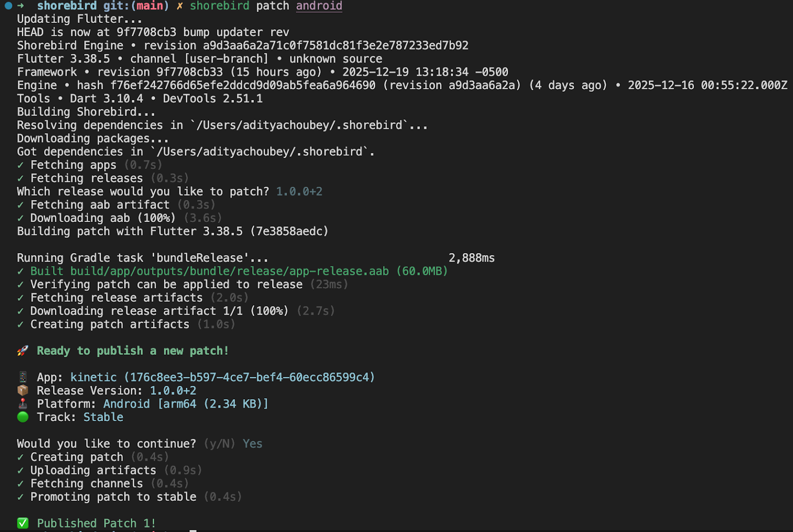Click '1.0.0+2' on the Release Version line
This screenshot has height=532, width=793.
pos(173,391)
